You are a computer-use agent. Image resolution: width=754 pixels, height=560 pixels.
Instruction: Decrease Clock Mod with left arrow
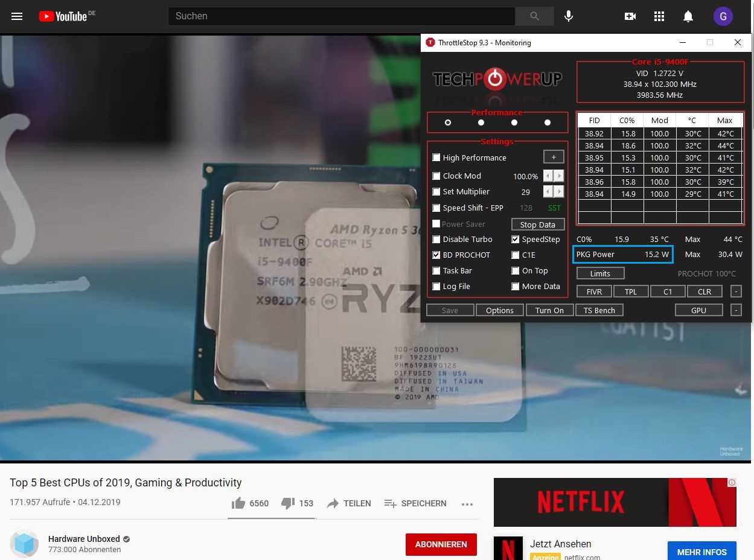[548, 176]
